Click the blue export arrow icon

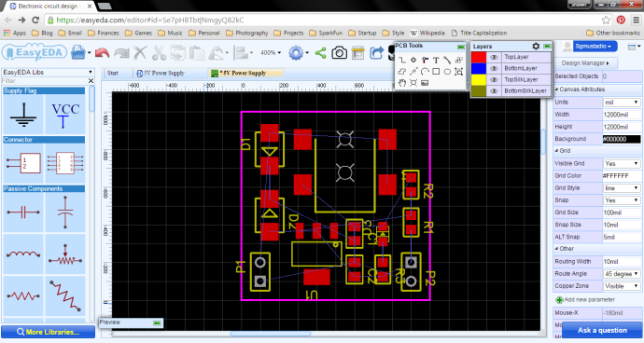[x=376, y=53]
